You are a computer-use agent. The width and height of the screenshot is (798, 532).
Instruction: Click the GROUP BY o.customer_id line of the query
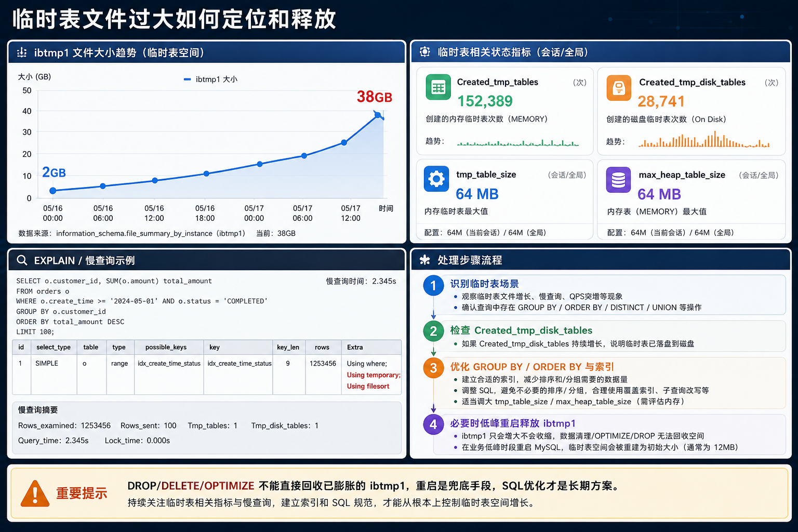pos(61,311)
